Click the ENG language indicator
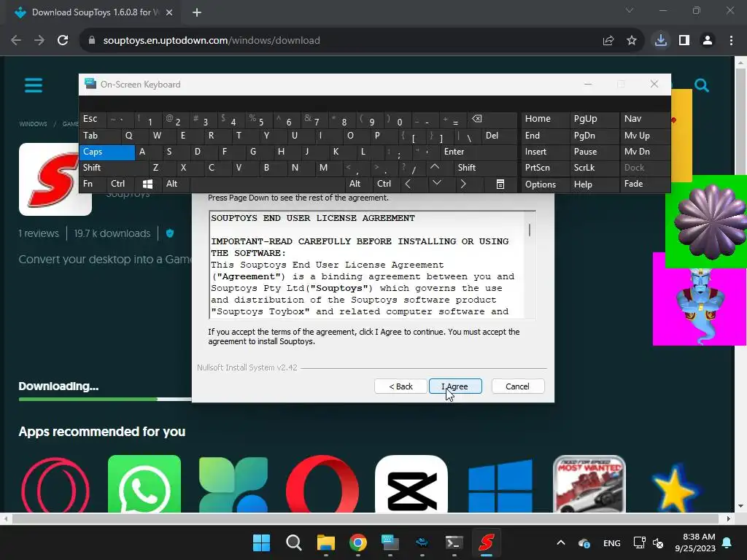 pyautogui.click(x=612, y=542)
